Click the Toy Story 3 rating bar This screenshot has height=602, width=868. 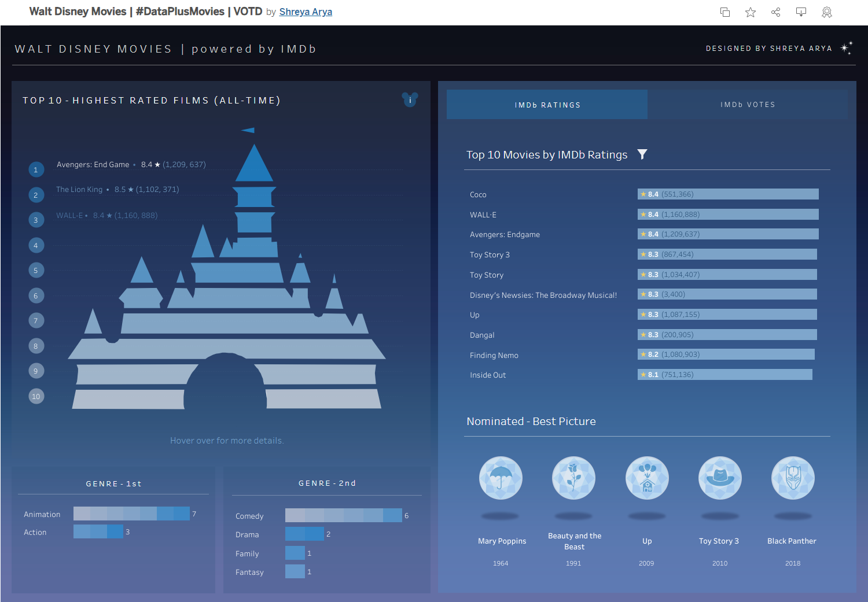[727, 254]
